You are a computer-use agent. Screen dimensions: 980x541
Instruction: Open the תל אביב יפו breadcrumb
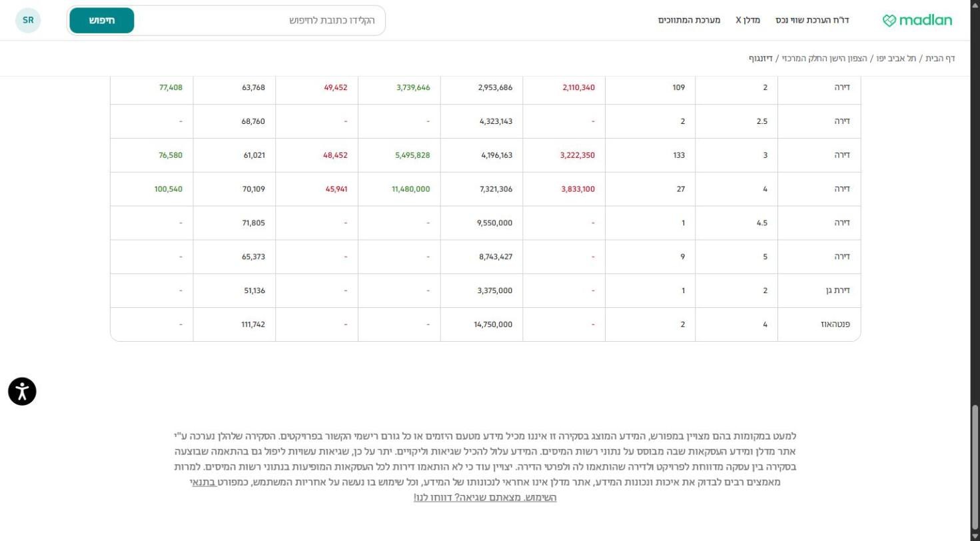coord(897,59)
